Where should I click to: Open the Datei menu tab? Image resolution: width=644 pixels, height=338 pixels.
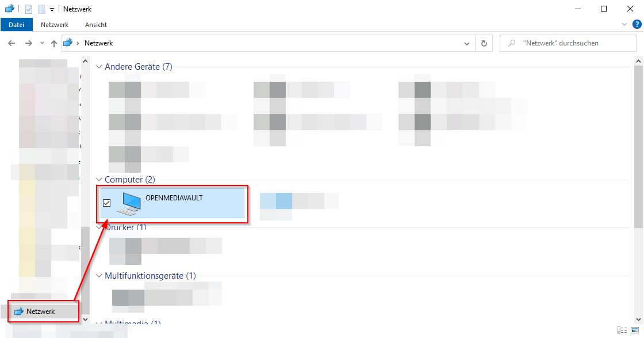pos(17,25)
